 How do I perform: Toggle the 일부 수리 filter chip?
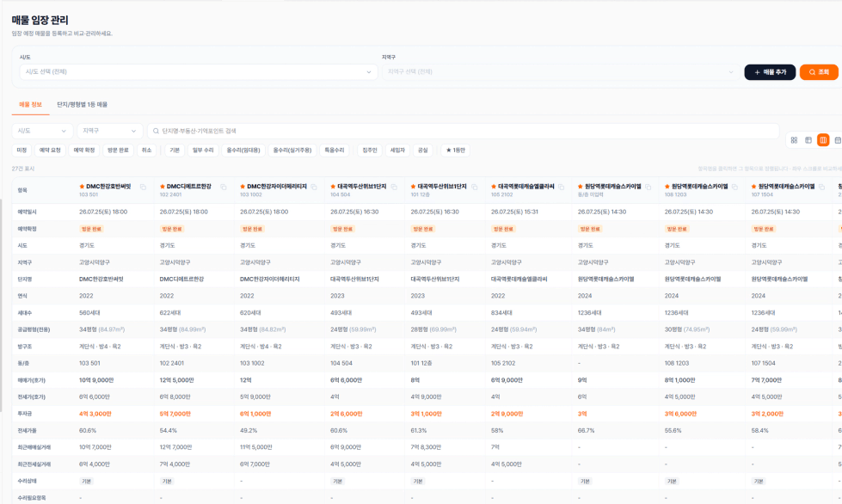coord(203,151)
